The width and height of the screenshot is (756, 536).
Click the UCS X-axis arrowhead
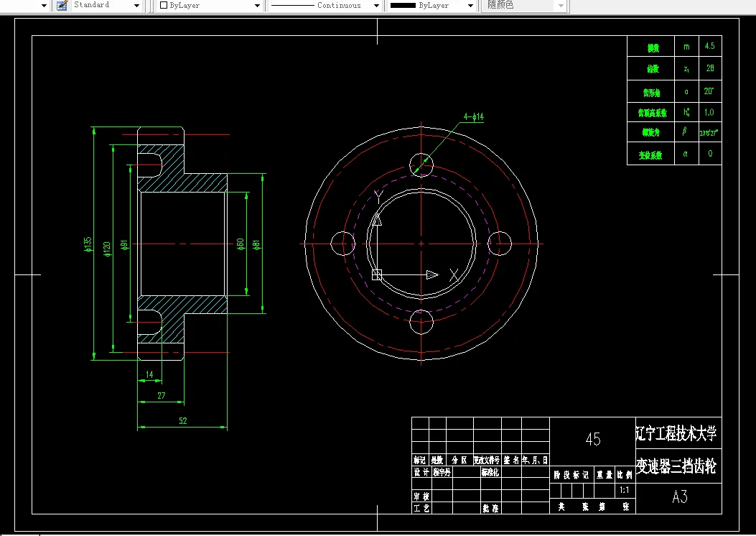432,275
